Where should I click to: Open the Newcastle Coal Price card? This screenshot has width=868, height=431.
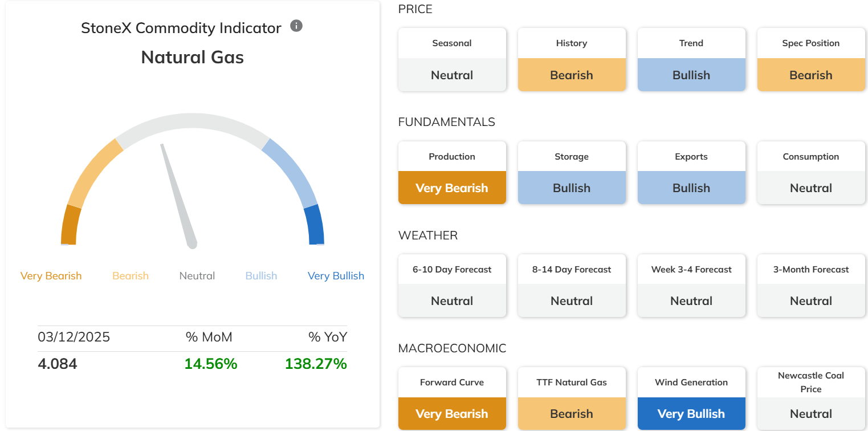(811, 399)
